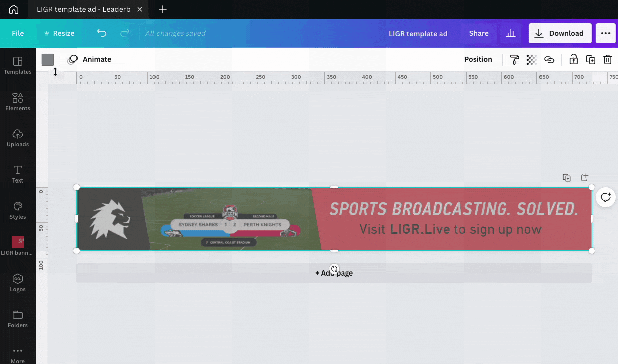Select the LIGR template ad browser tab
The image size is (618, 364).
[83, 10]
